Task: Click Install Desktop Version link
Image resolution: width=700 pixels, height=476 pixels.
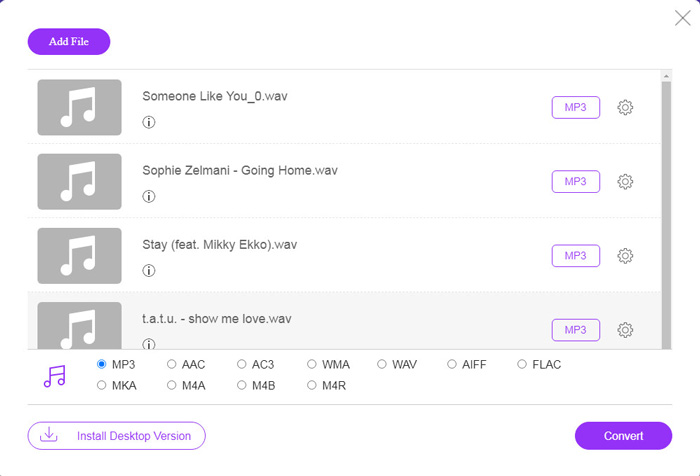Action: coord(117,436)
